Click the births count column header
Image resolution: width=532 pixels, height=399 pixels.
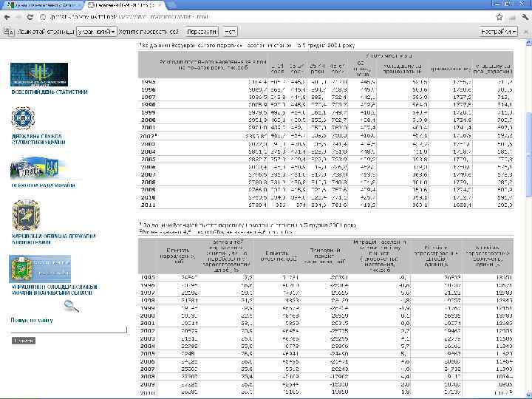click(177, 256)
